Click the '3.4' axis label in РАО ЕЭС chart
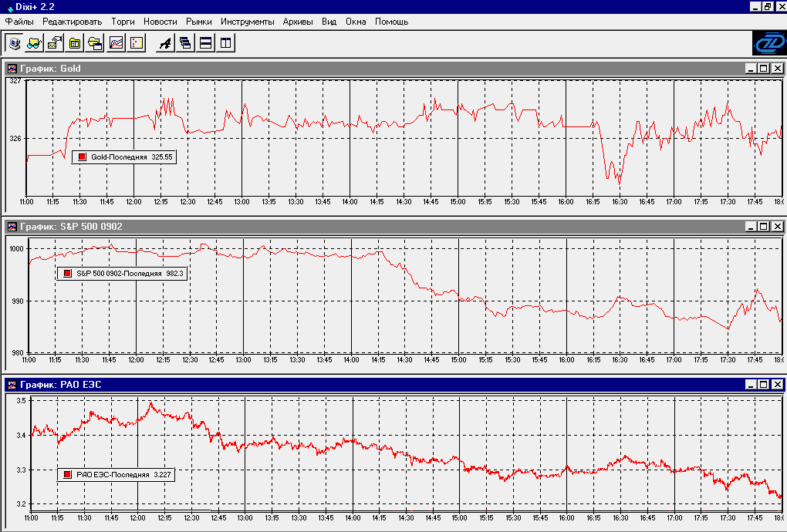The width and height of the screenshot is (787, 532). [21, 435]
